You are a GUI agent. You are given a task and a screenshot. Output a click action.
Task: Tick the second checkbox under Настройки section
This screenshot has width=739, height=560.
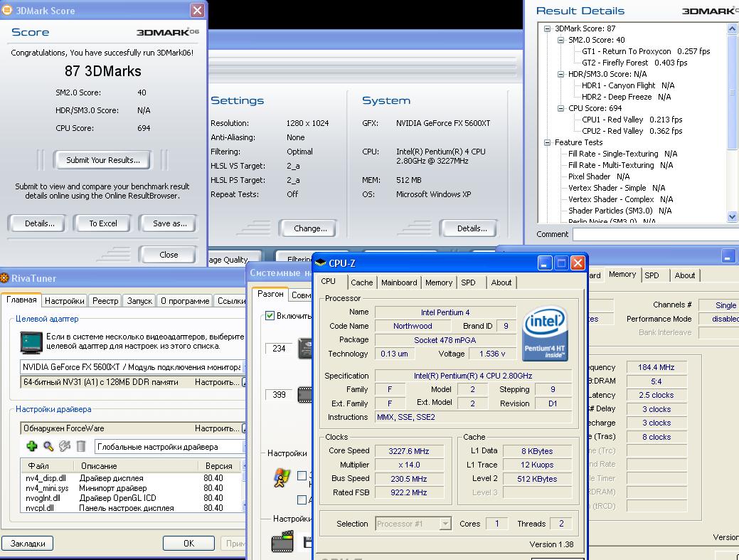302,500
